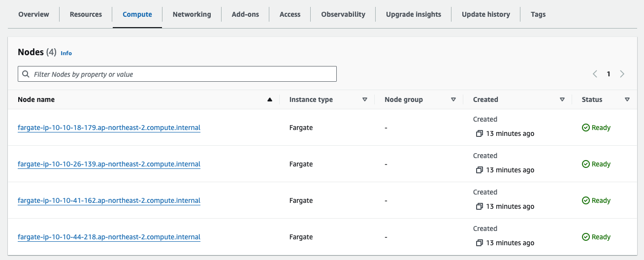Open node fargate-ip-10-10-26-139 link
644x260 pixels.
pos(109,164)
